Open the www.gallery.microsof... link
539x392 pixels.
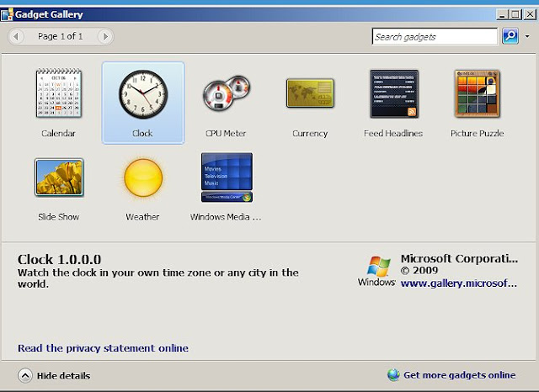click(459, 283)
